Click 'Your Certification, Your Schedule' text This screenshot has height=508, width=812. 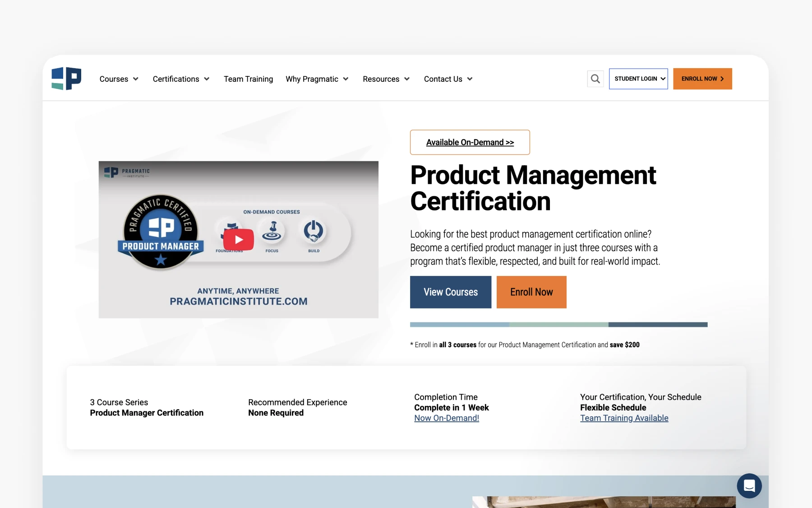(x=641, y=397)
